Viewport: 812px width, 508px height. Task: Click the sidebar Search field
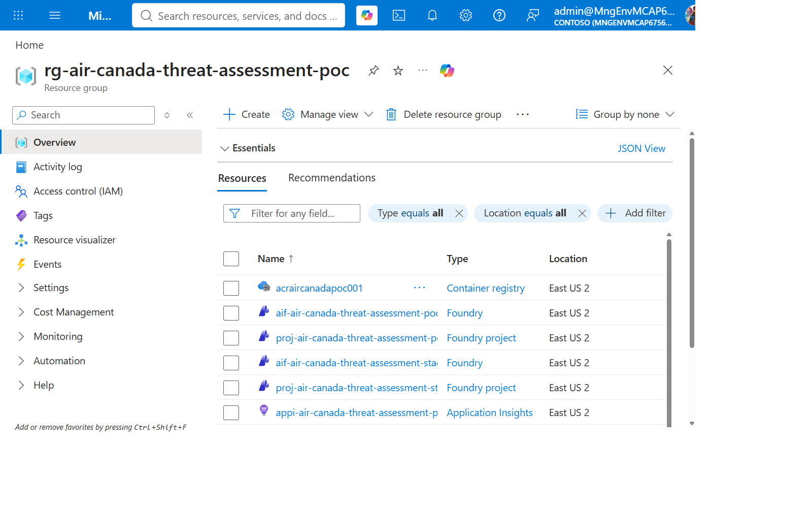click(83, 115)
